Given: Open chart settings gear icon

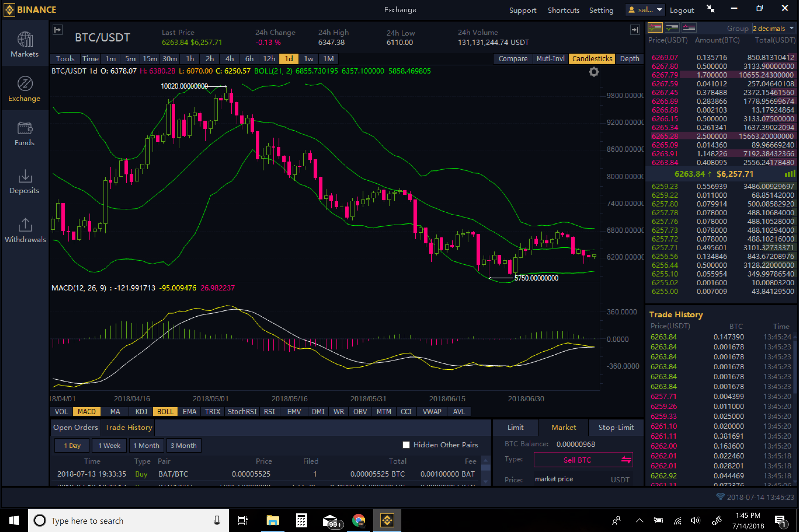Looking at the screenshot, I should click(594, 72).
